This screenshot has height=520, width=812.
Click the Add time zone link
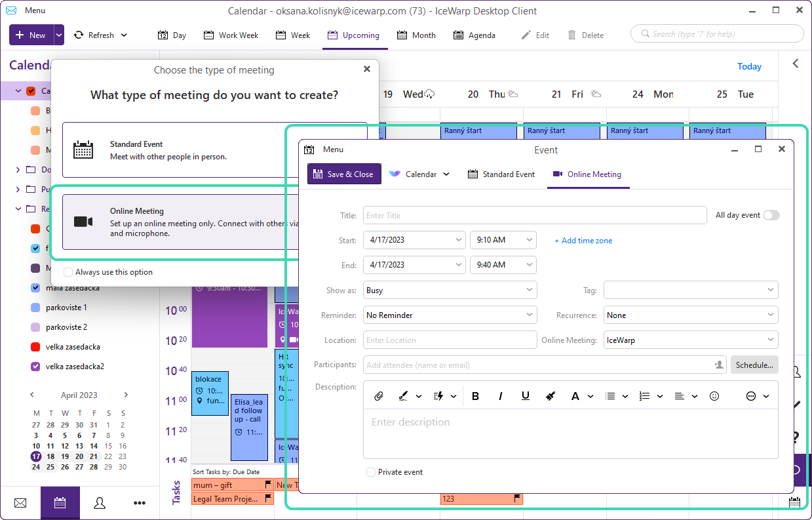click(x=583, y=241)
